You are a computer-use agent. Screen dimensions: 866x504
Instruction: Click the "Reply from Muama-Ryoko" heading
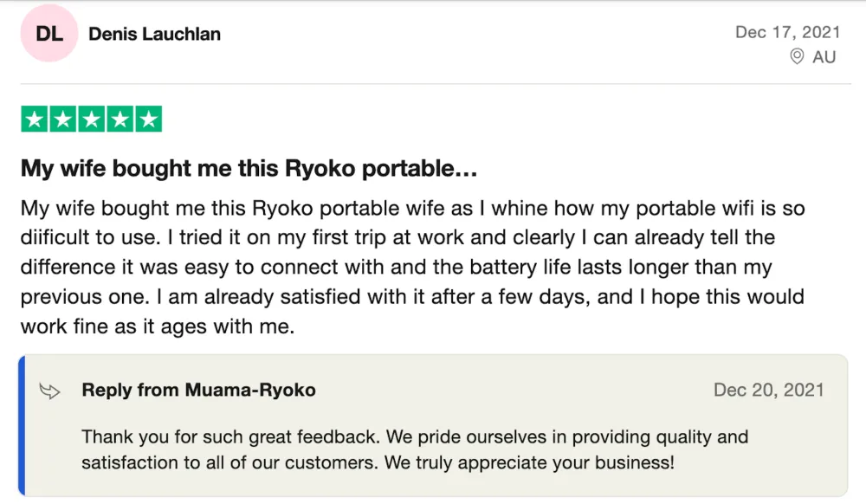[198, 390]
